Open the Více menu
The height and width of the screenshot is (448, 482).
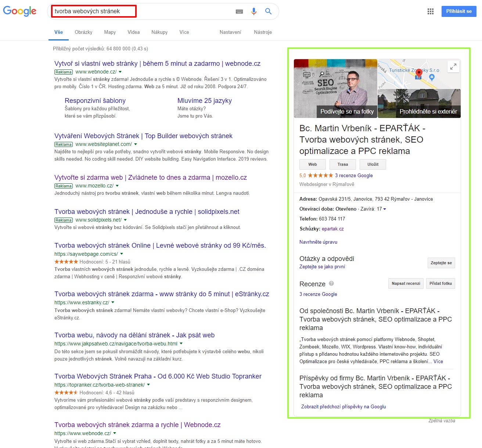click(184, 32)
